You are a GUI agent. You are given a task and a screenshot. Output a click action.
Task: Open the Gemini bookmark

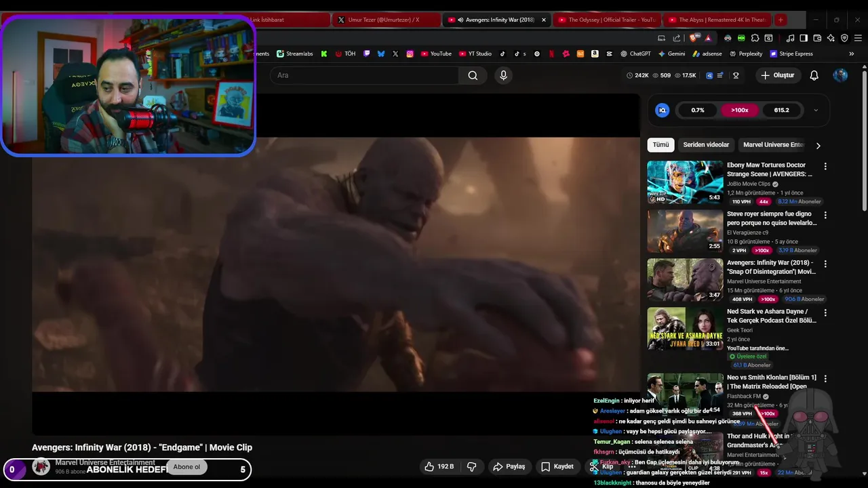672,54
